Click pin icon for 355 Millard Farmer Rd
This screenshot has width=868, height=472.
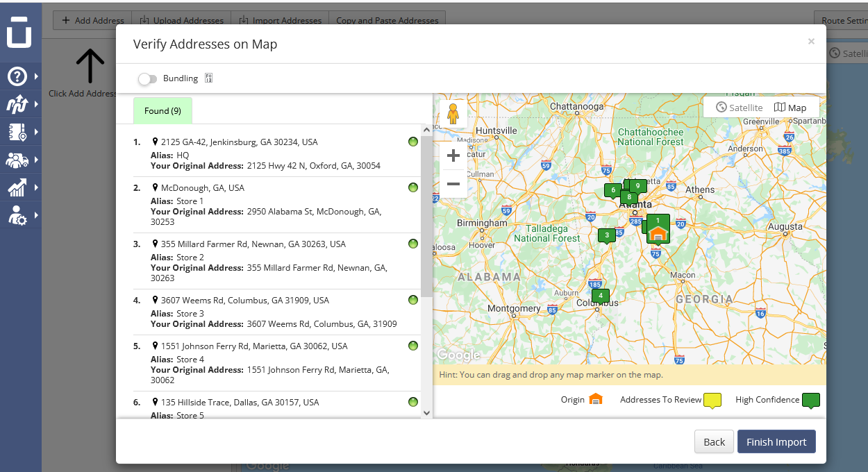point(156,244)
